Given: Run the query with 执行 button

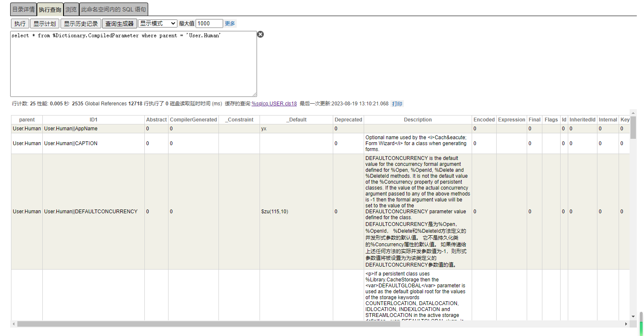Looking at the screenshot, I should [20, 24].
